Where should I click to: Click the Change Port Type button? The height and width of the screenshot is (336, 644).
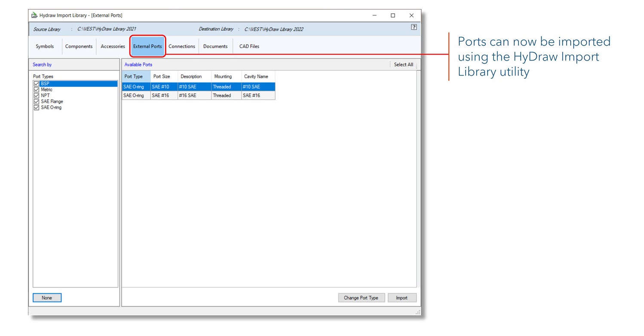pyautogui.click(x=361, y=298)
